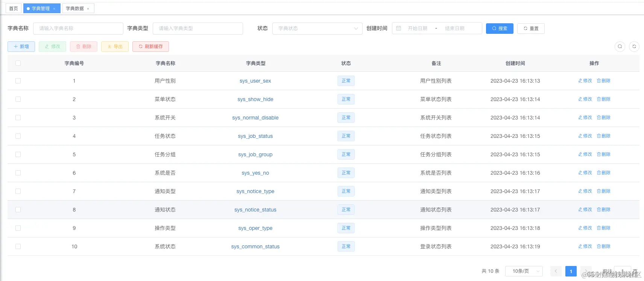Open the sys_job_group link
644x281 pixels.
pos(255,154)
